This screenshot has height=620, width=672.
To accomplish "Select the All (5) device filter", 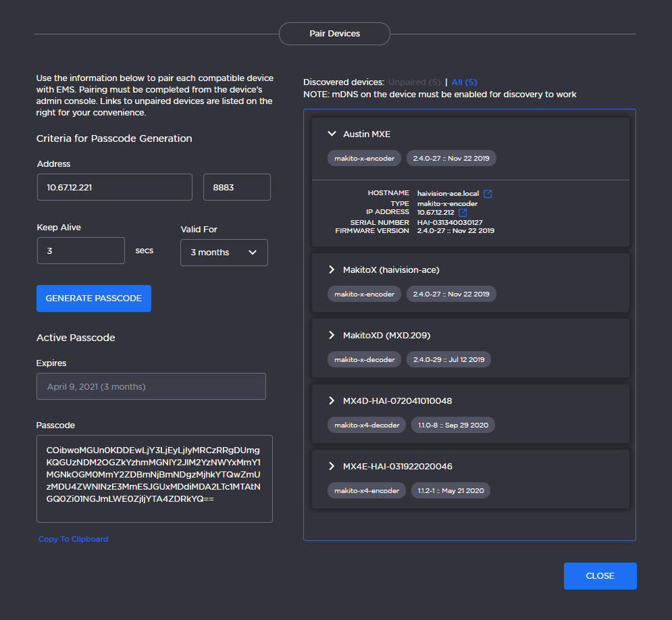I will tap(463, 82).
